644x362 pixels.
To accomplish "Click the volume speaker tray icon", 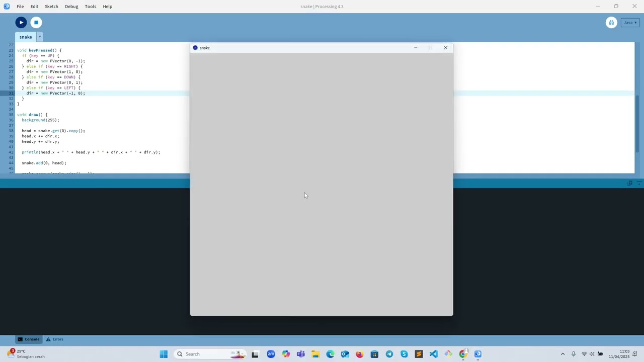I will 592,354.
